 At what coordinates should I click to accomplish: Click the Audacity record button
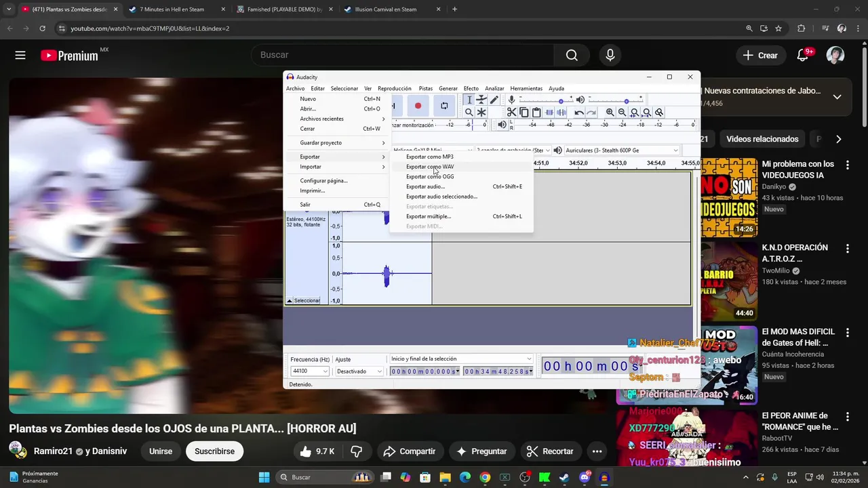[x=418, y=106]
